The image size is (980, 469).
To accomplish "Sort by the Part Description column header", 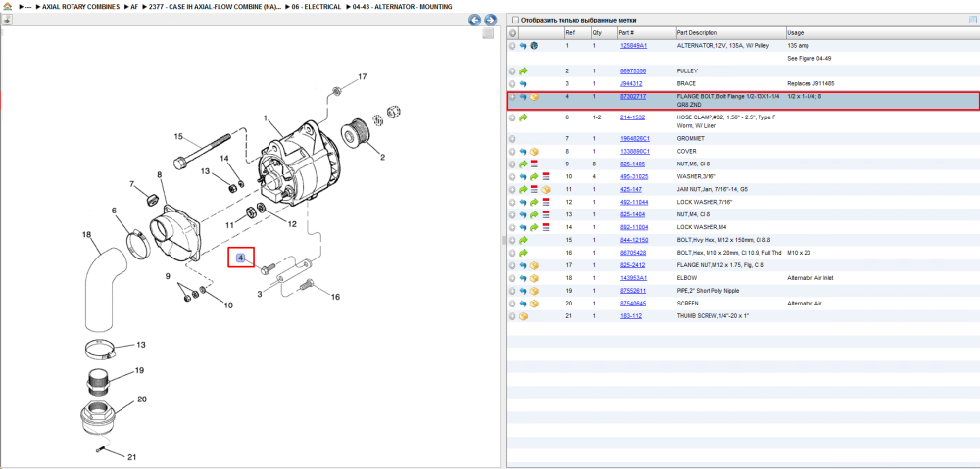I will click(730, 33).
